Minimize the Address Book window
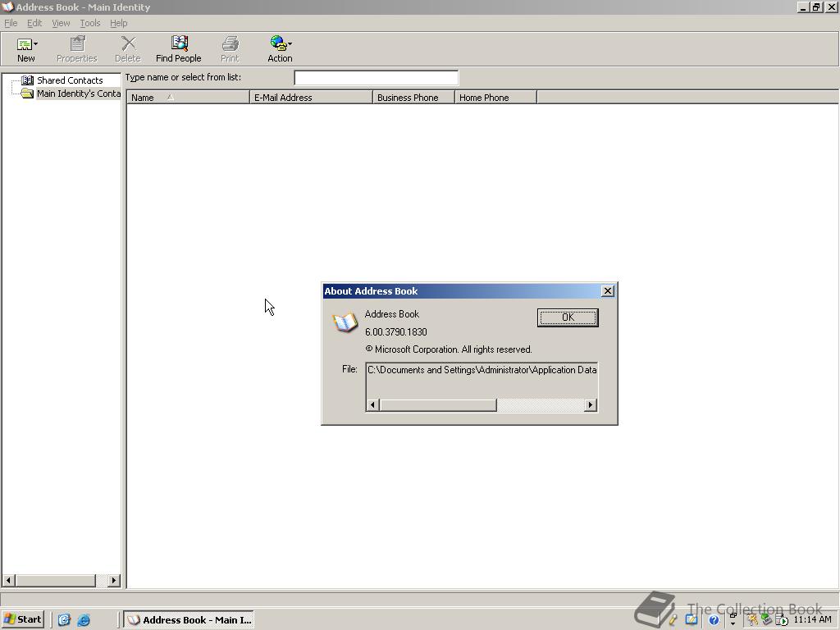The width and height of the screenshot is (840, 630). [x=802, y=7]
